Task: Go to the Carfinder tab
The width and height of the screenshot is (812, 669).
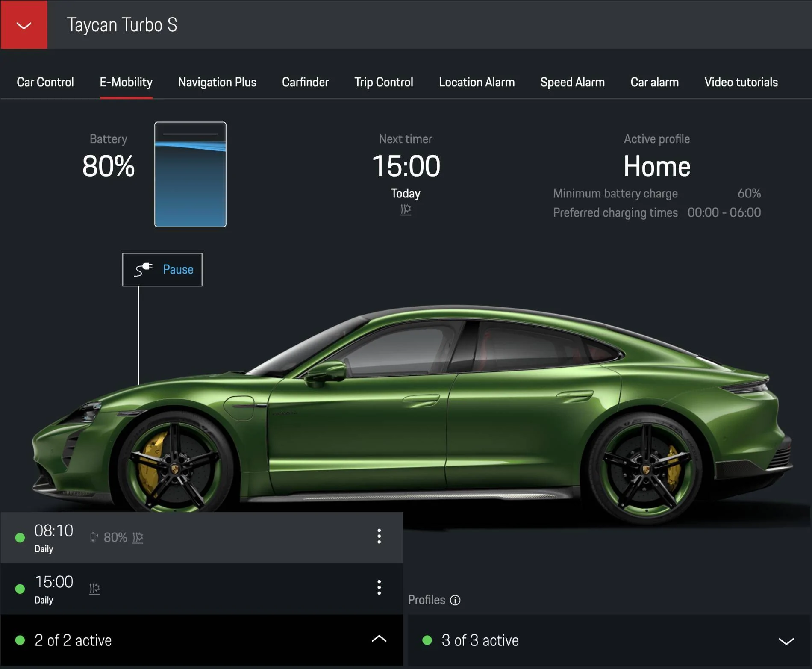Action: click(x=305, y=82)
